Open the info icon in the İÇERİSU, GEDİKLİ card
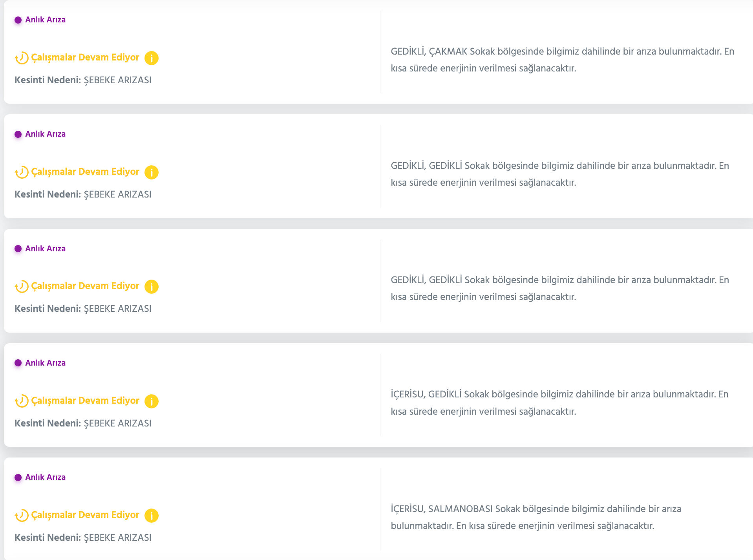Screen dimensions: 753x560 click(x=151, y=401)
